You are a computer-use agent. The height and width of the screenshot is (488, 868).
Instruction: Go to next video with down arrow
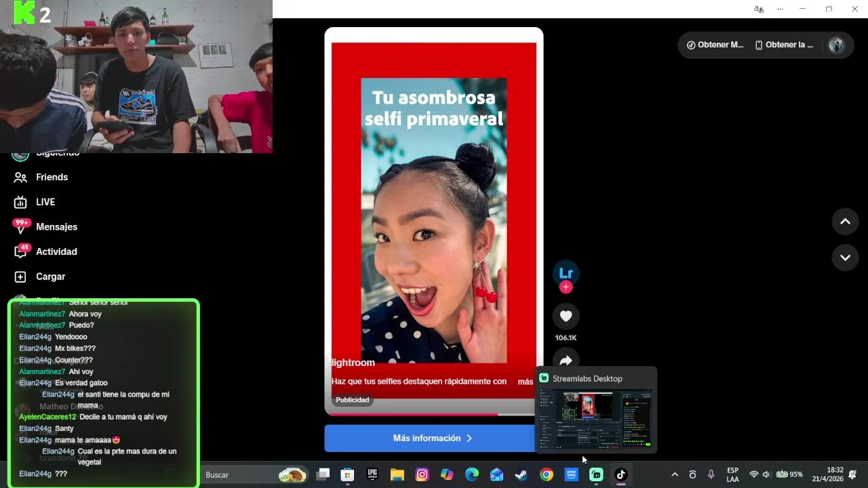click(845, 258)
